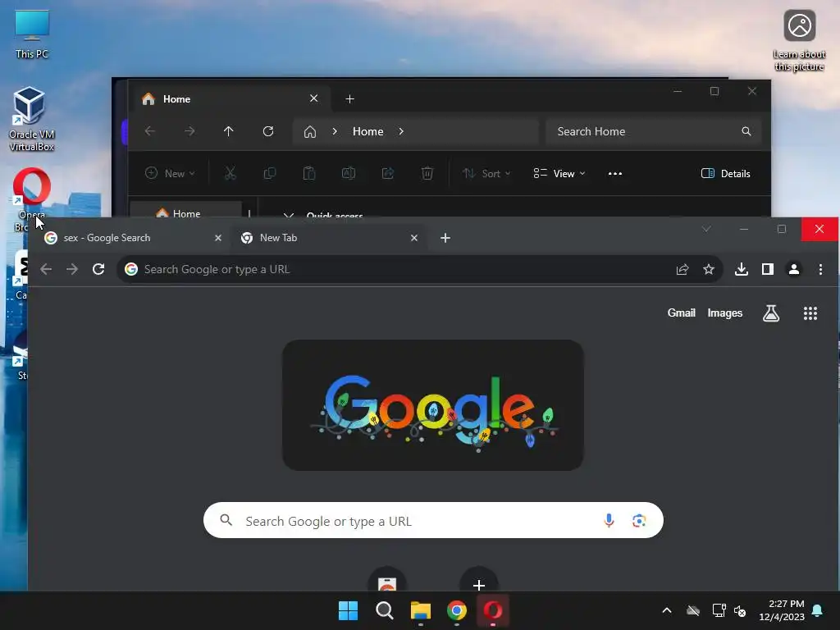Click the home icon in Explorer address bar
Image resolution: width=840 pixels, height=630 pixels.
309,132
